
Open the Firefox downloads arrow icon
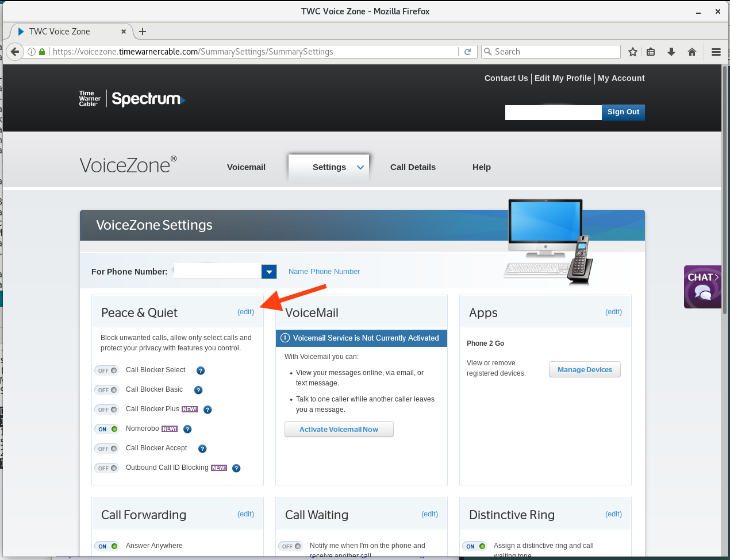[x=671, y=52]
